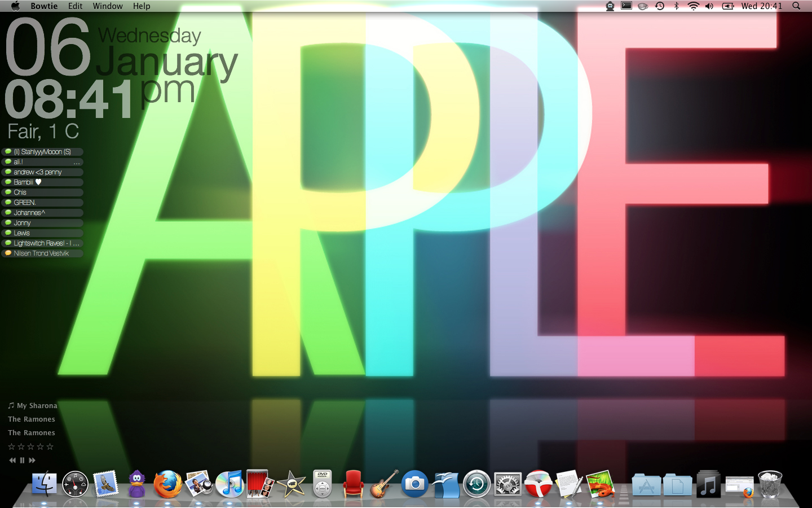The height and width of the screenshot is (508, 812).
Task: Open the Window menu
Action: [x=108, y=6]
